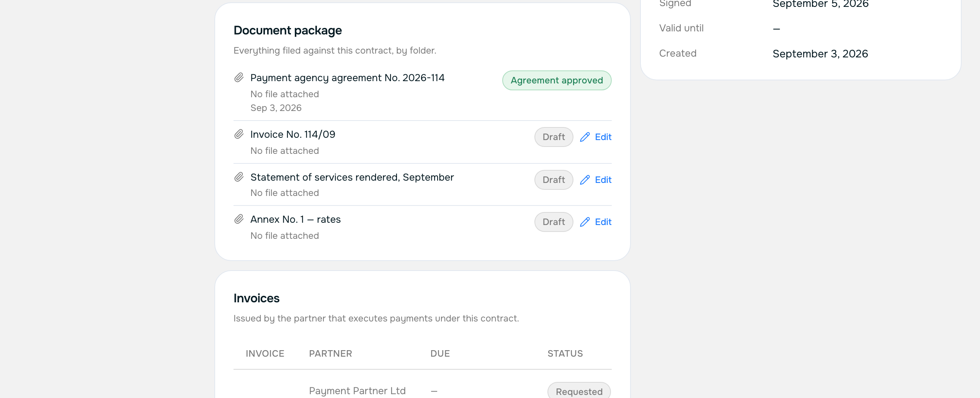
Task: Click the paperclip icon for Statement of services rendered
Action: 239,177
